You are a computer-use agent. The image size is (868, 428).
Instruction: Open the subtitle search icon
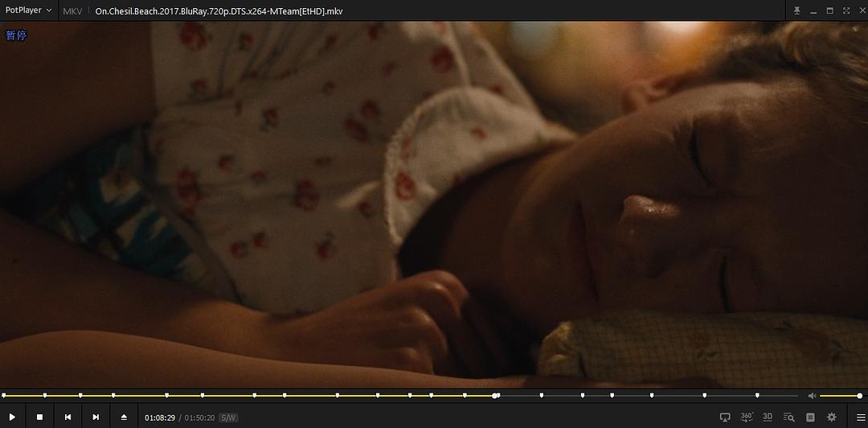click(x=789, y=417)
